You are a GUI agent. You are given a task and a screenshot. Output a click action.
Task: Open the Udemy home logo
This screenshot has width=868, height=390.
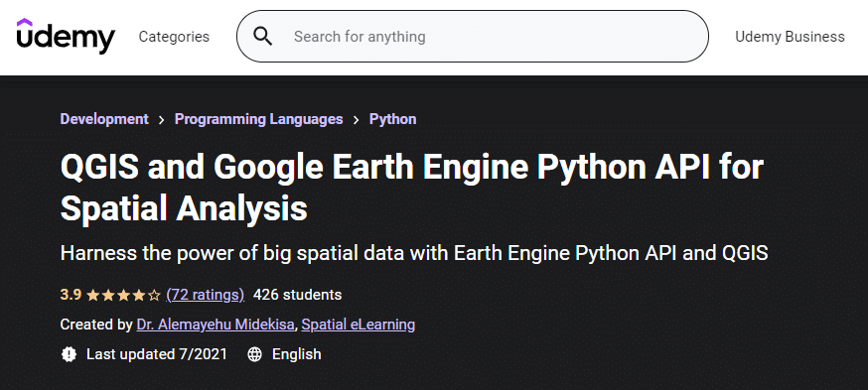66,36
